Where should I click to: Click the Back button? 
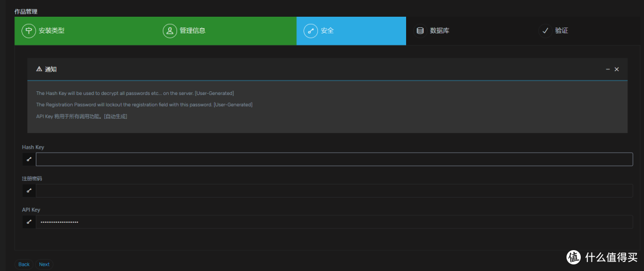24,264
